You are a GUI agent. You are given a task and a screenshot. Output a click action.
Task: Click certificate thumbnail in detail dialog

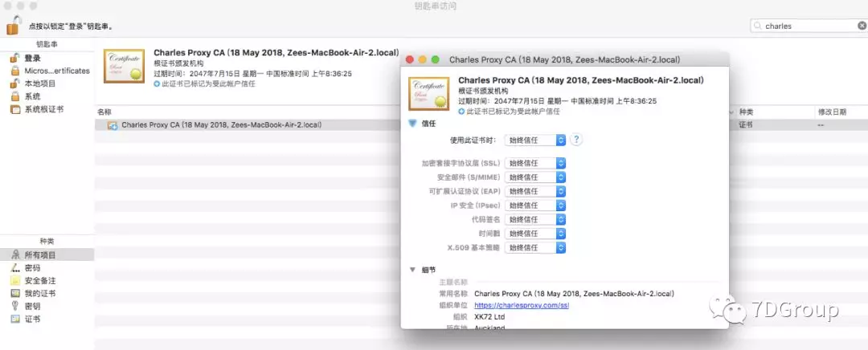[x=429, y=94]
